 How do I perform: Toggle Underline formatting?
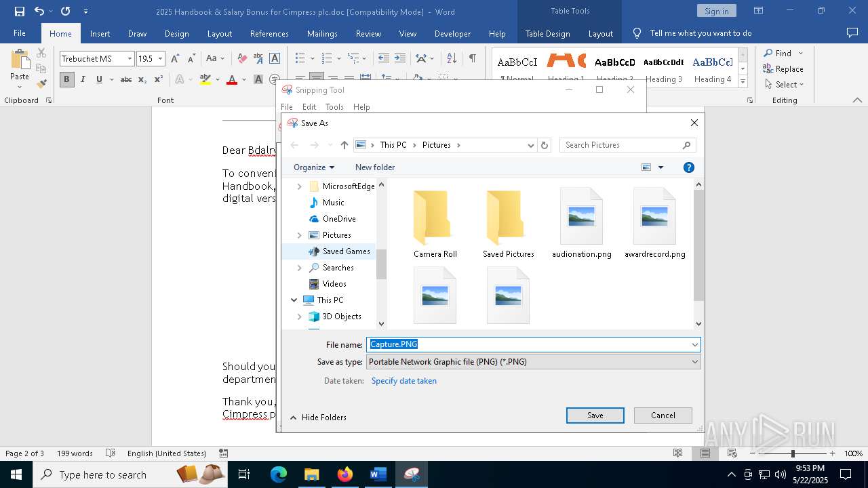99,79
